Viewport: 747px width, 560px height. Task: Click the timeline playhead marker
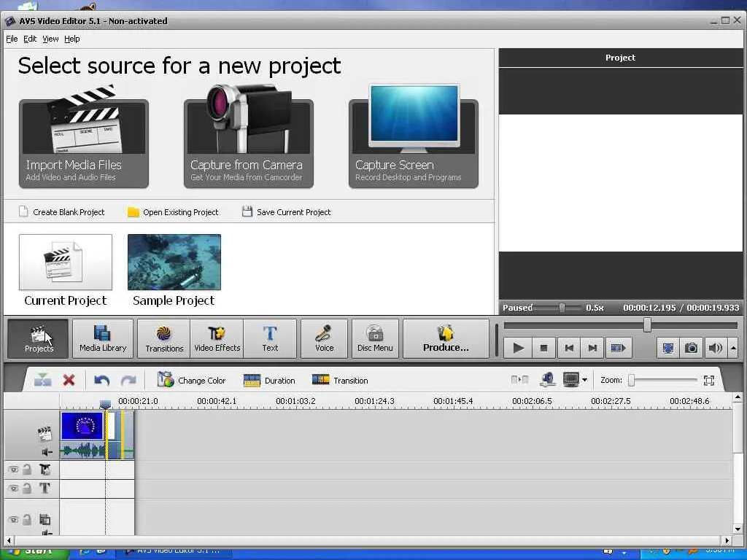(105, 404)
